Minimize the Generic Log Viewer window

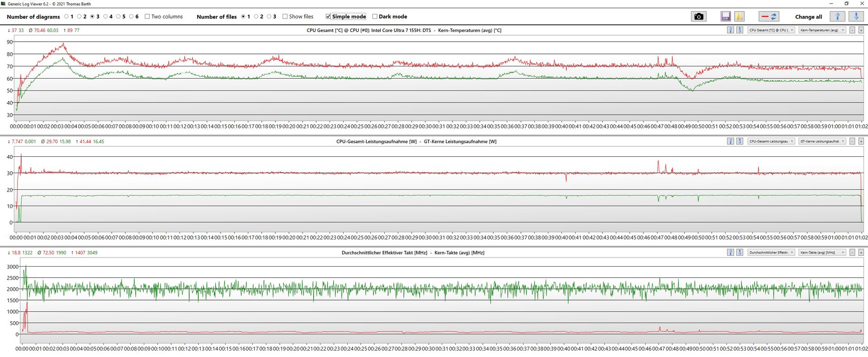831,4
